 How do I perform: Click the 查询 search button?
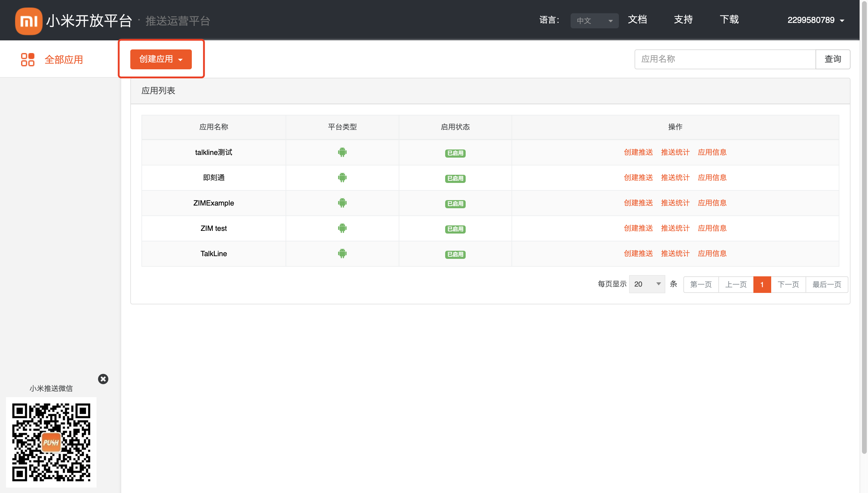(833, 59)
